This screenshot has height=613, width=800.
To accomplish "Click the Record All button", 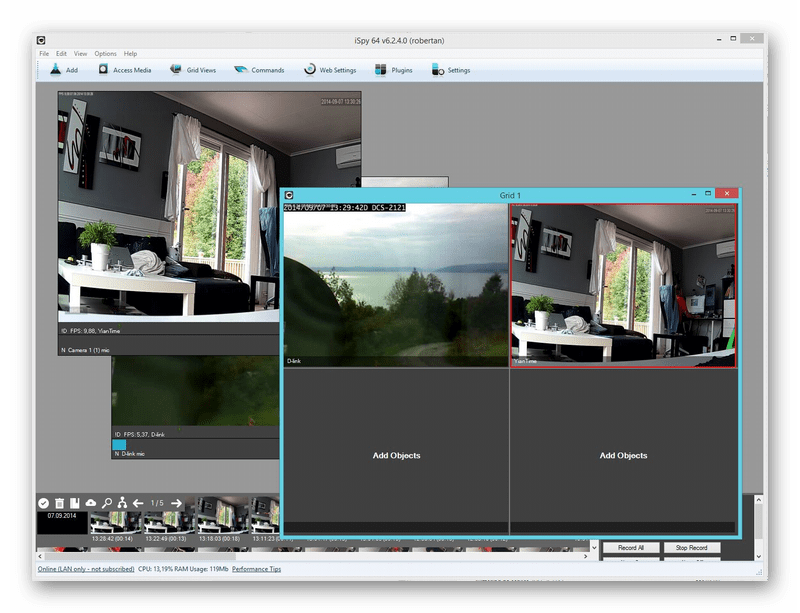I will [631, 548].
